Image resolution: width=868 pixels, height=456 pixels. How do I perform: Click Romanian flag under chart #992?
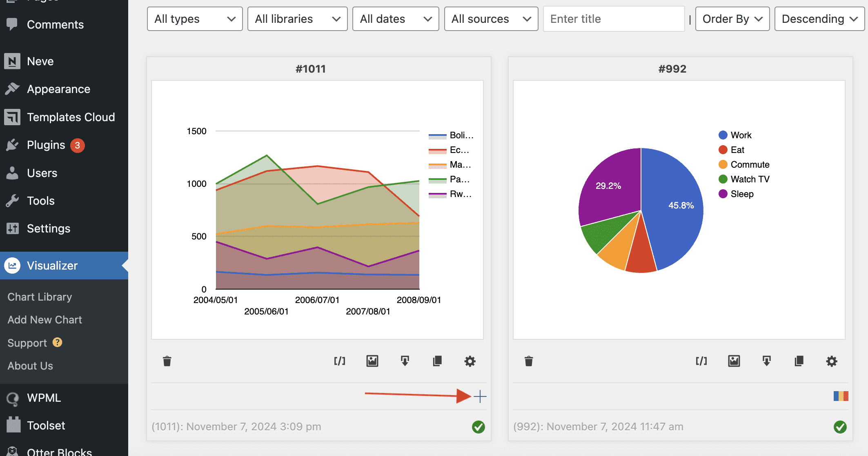(x=841, y=396)
